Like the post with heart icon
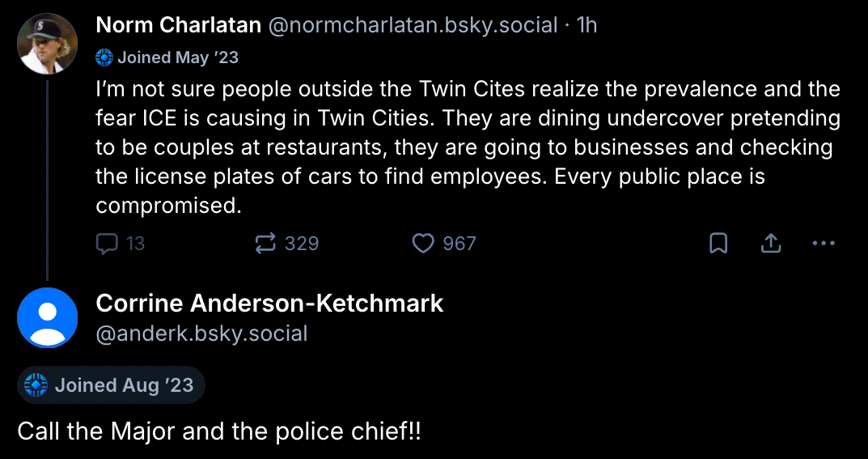Image resolution: width=868 pixels, height=459 pixels. [423, 243]
